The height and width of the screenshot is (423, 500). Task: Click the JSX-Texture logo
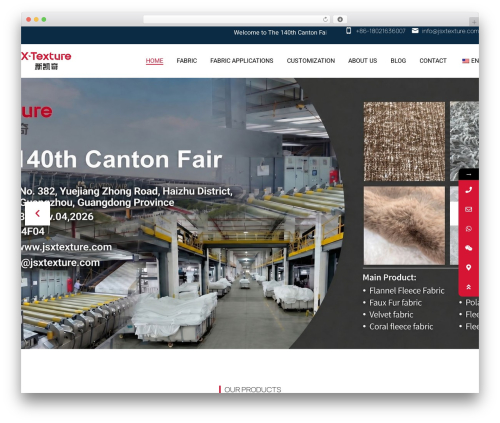tap(46, 60)
